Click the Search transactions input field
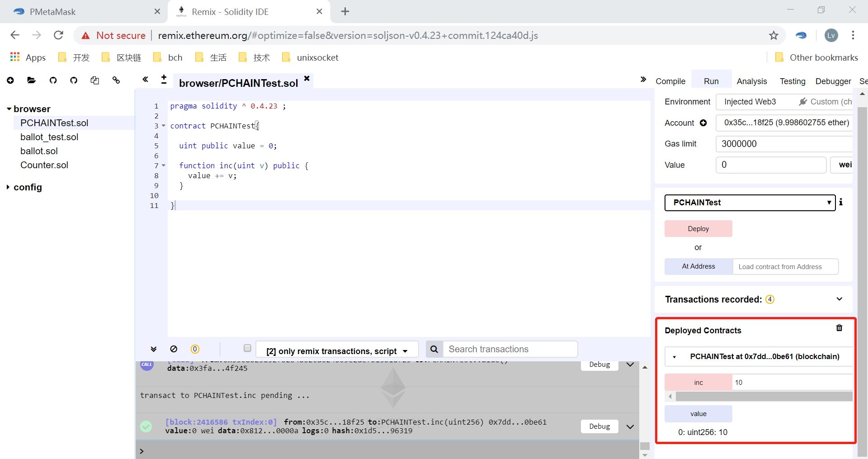868x459 pixels. [510, 349]
